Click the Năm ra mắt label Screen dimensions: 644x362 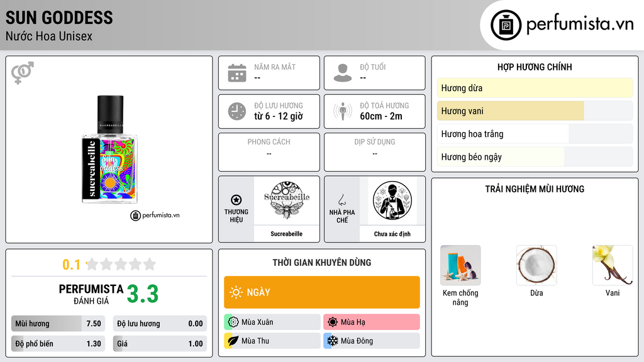[x=275, y=67]
